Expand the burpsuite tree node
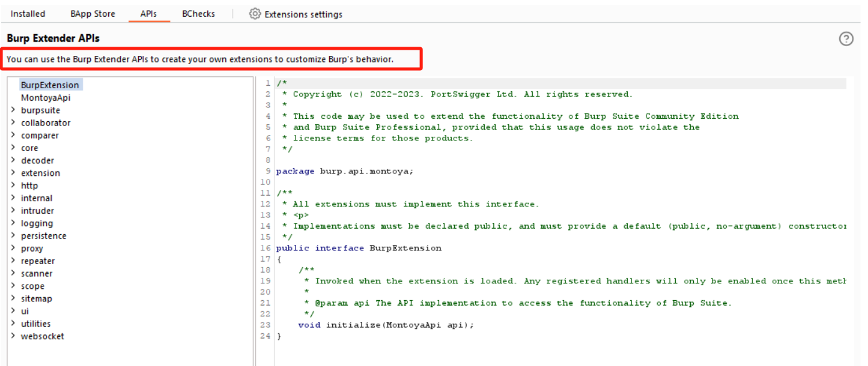The width and height of the screenshot is (868, 366). click(x=13, y=110)
